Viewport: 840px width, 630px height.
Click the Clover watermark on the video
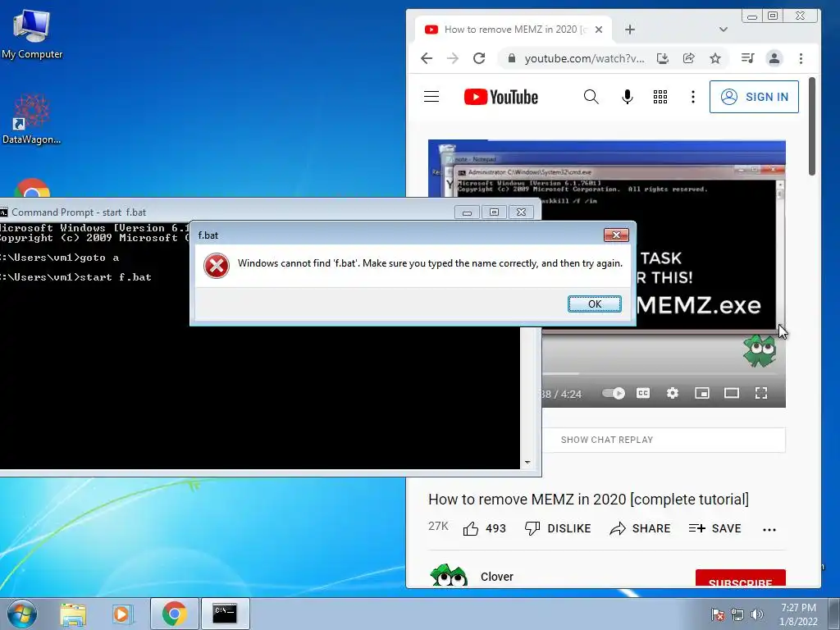[759, 351]
